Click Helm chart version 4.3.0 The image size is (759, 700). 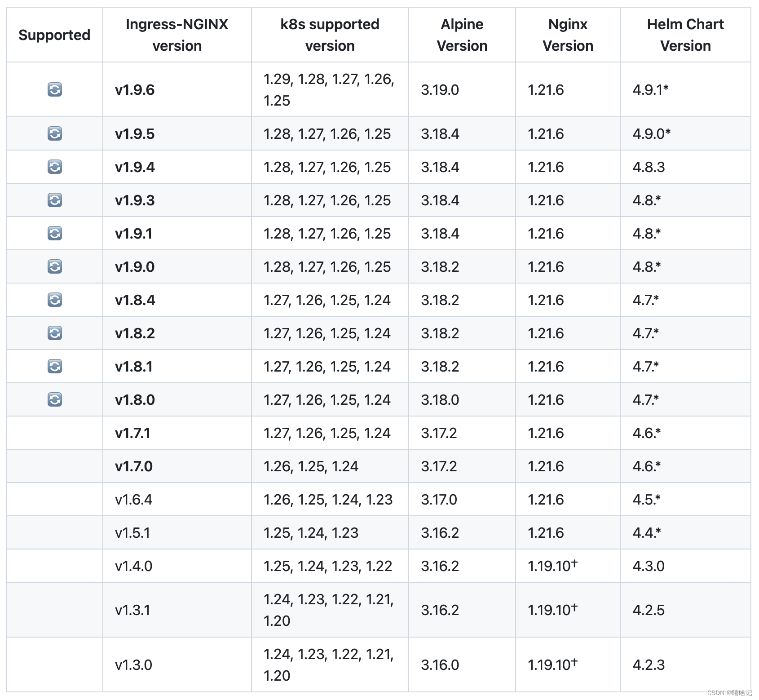[x=649, y=566]
